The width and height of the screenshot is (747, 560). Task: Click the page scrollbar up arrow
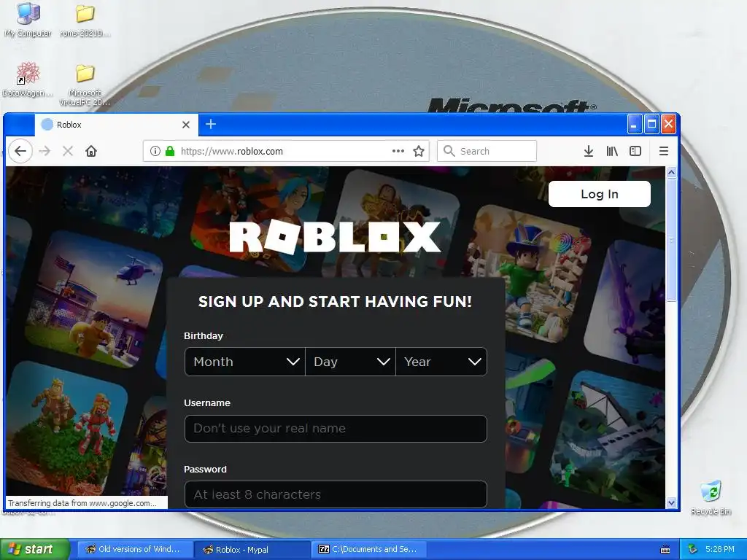point(671,172)
